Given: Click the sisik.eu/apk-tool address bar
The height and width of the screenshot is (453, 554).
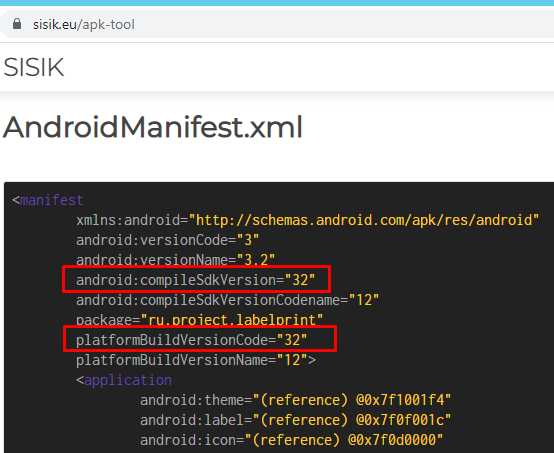Looking at the screenshot, I should pyautogui.click(x=277, y=24).
